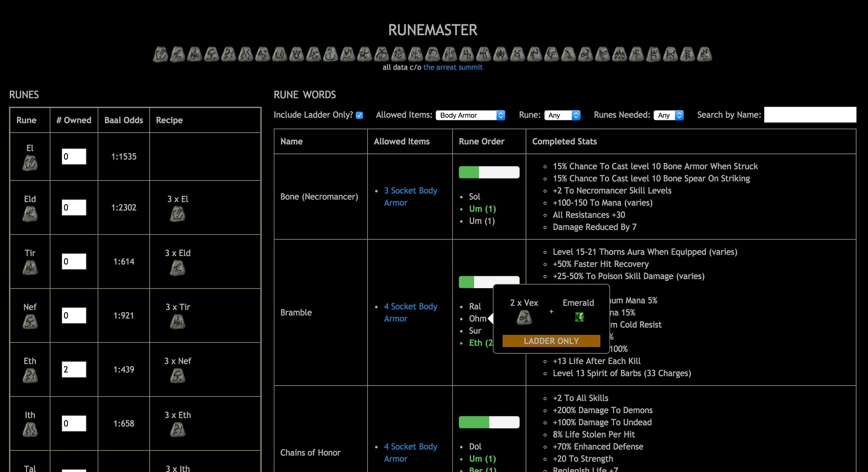Screen dimensions: 868x472
Task: Click the Ith rune stone icon
Action: tap(30, 430)
